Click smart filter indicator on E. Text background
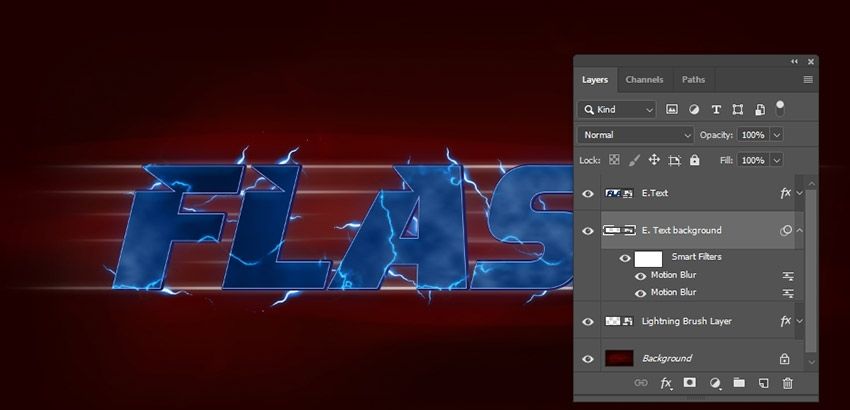Screen dimensions: 850x410 coord(785,230)
